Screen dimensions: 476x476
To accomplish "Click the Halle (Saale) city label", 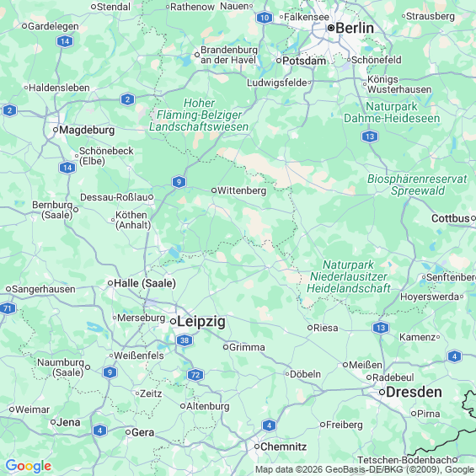I will (145, 283).
